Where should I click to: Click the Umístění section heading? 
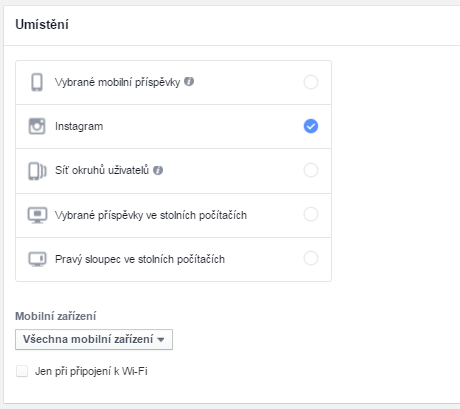(42, 25)
